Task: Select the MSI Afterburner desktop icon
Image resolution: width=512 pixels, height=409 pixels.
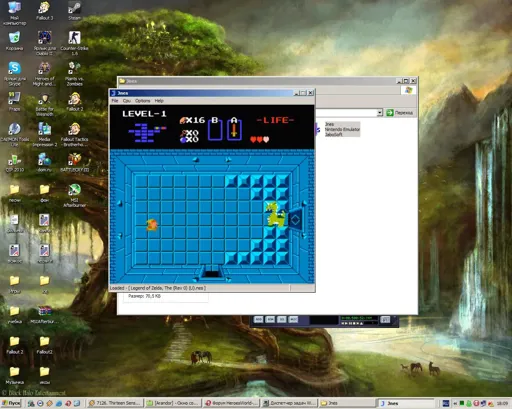Action: tap(74, 196)
